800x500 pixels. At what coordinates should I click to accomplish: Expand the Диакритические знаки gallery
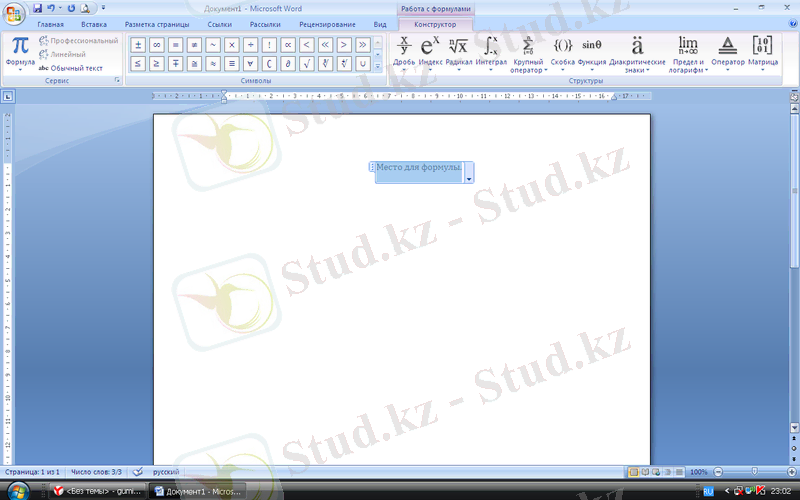coord(637,55)
